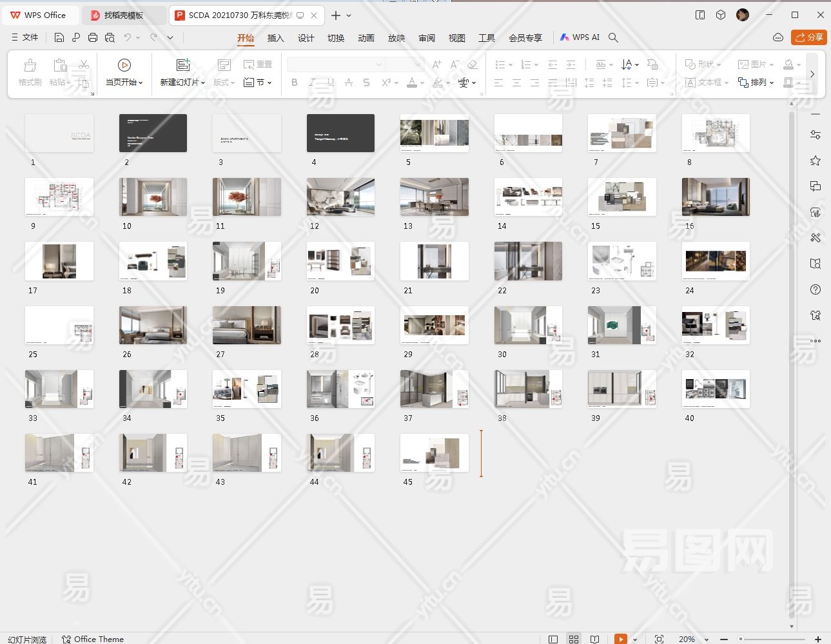Screen dimensions: 831x644
Task: Switch to the 插入 (Insert) tab
Action: click(x=275, y=38)
